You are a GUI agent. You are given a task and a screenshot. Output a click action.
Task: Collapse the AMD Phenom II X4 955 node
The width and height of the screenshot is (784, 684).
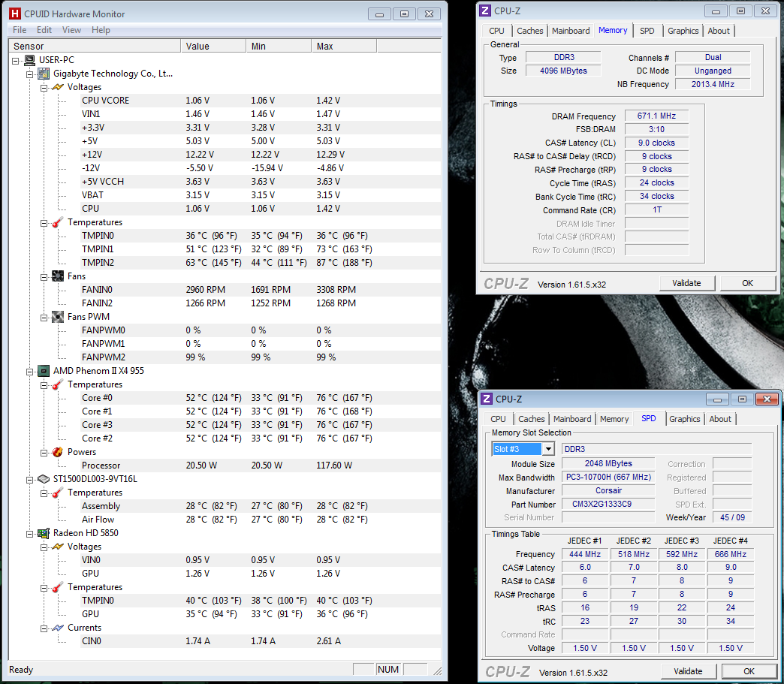pos(30,372)
